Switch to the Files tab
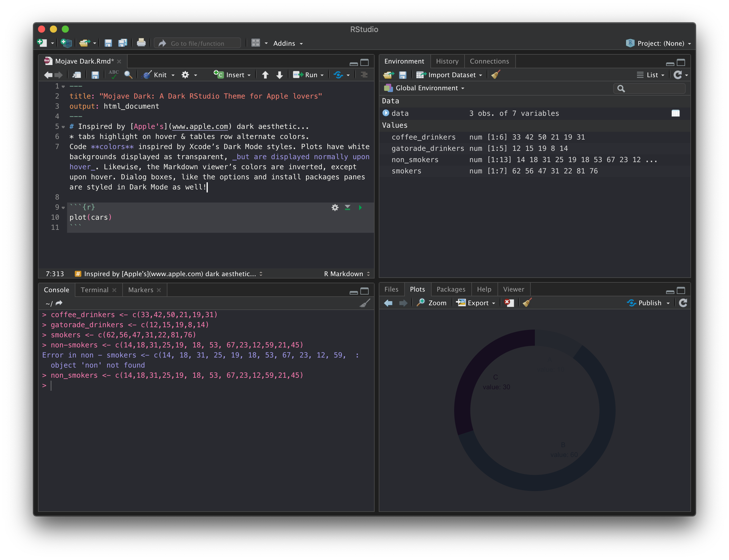This screenshot has height=560, width=729. pyautogui.click(x=391, y=289)
